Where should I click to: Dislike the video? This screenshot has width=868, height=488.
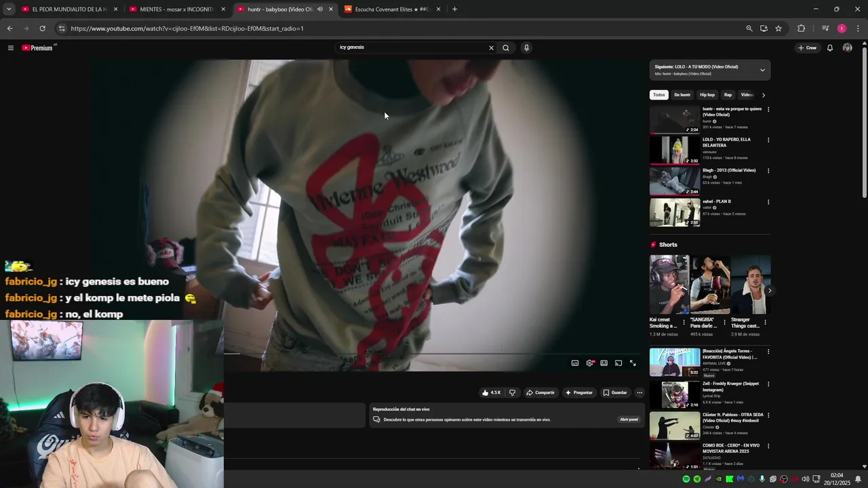tap(512, 392)
